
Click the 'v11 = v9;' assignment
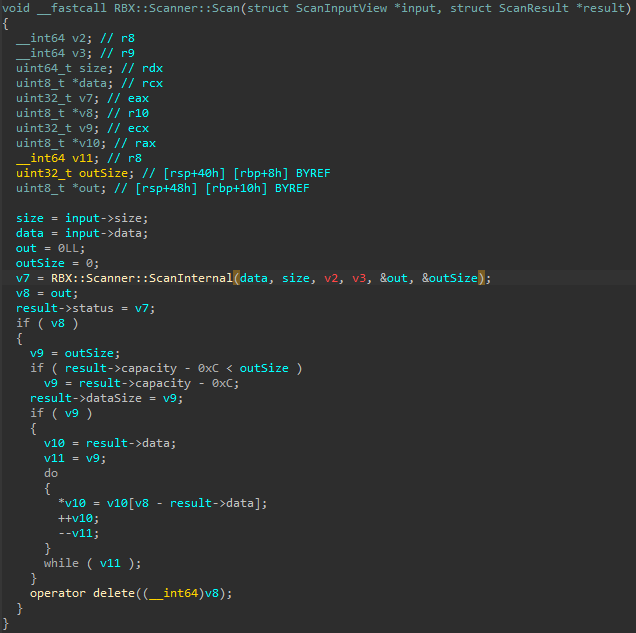tap(75, 458)
